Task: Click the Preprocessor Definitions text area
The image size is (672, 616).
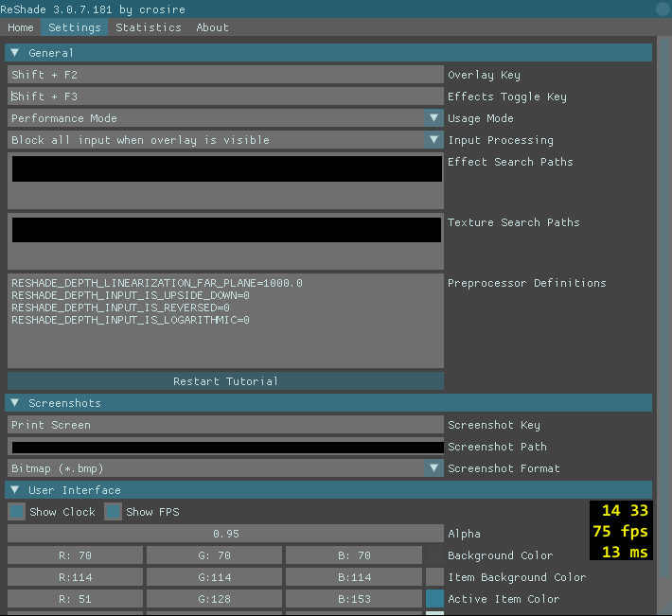Action: (225, 321)
